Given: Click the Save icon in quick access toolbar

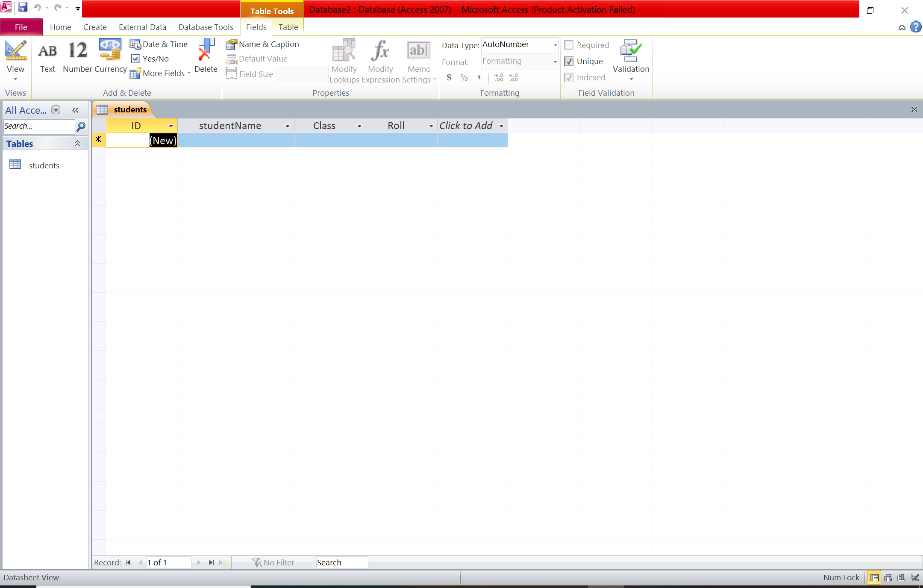Looking at the screenshot, I should (x=23, y=7).
